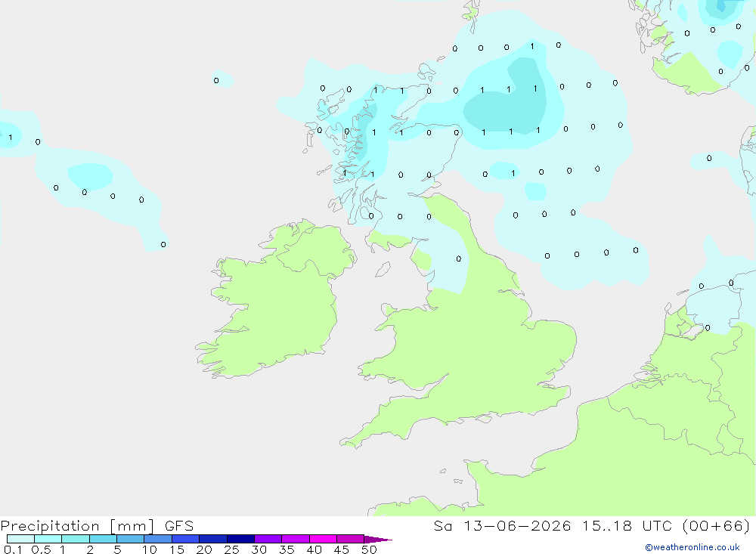Click the 0.1–0.5 mm lightest cyan legend swatch

tap(20, 539)
